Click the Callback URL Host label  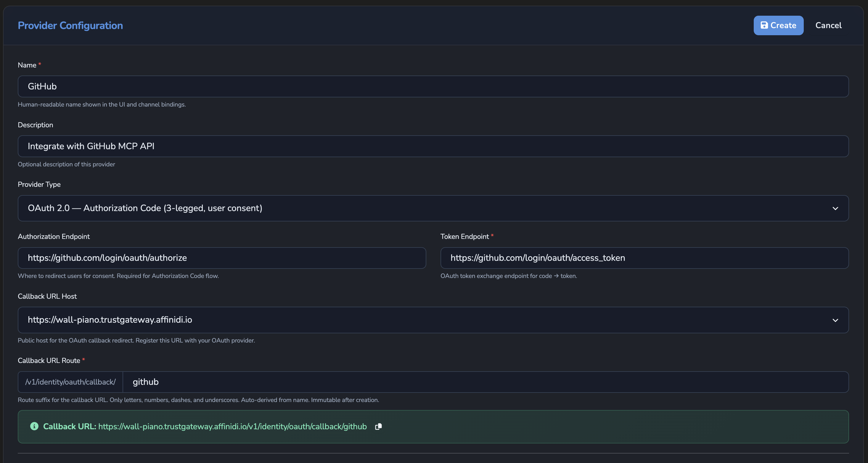pos(47,296)
